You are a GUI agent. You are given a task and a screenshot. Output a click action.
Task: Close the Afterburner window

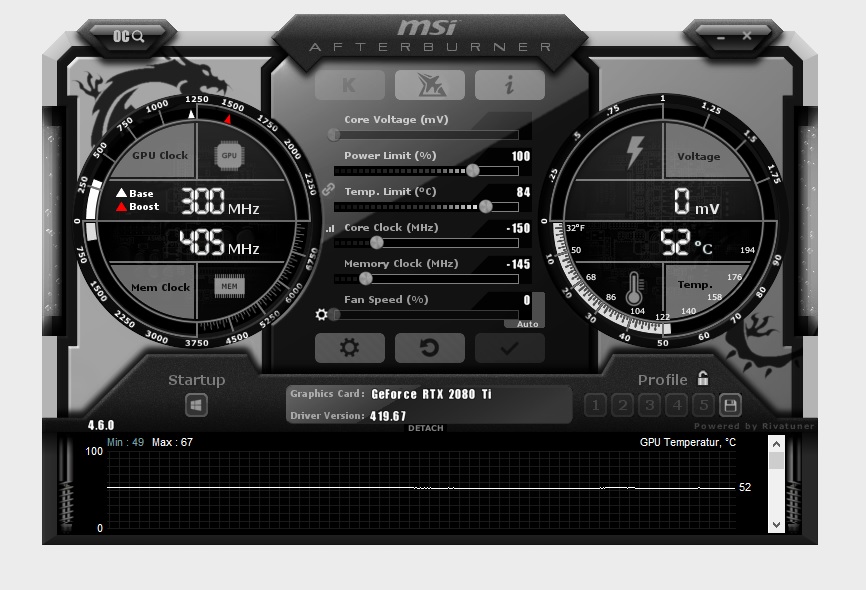[x=747, y=36]
